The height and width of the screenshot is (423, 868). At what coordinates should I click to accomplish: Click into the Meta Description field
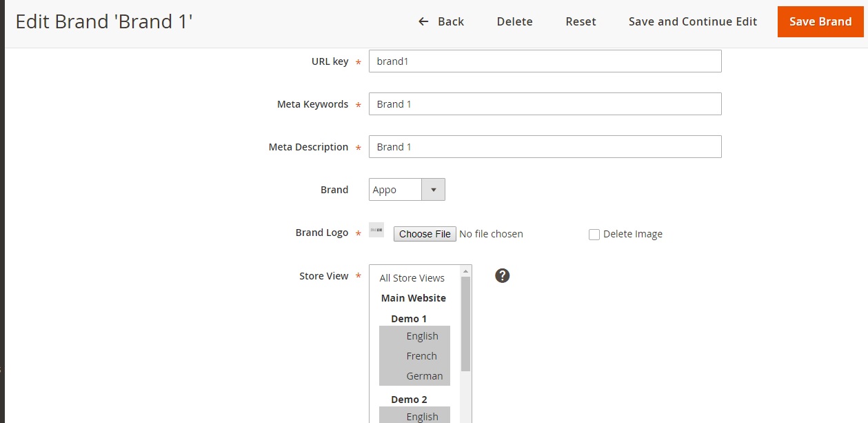click(545, 147)
